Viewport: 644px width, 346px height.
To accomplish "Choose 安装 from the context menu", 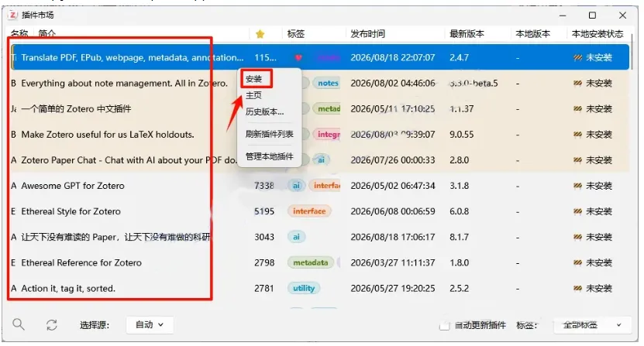I will pyautogui.click(x=254, y=79).
